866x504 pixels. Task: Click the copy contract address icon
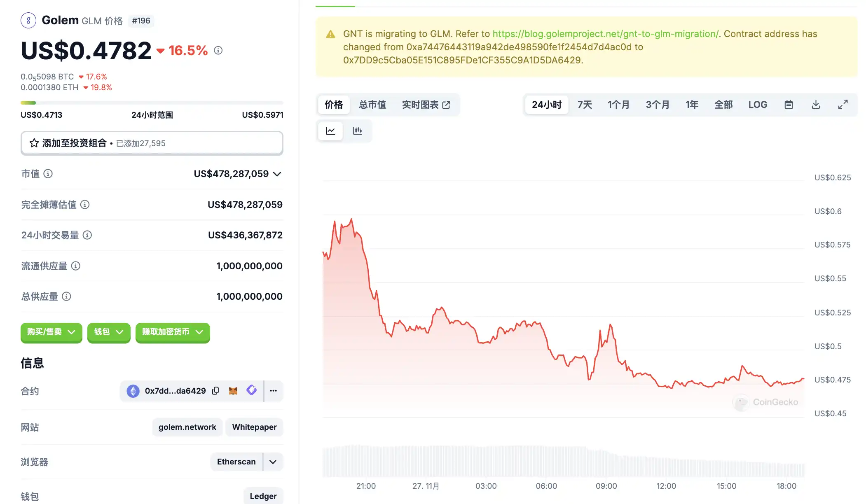pyautogui.click(x=215, y=391)
